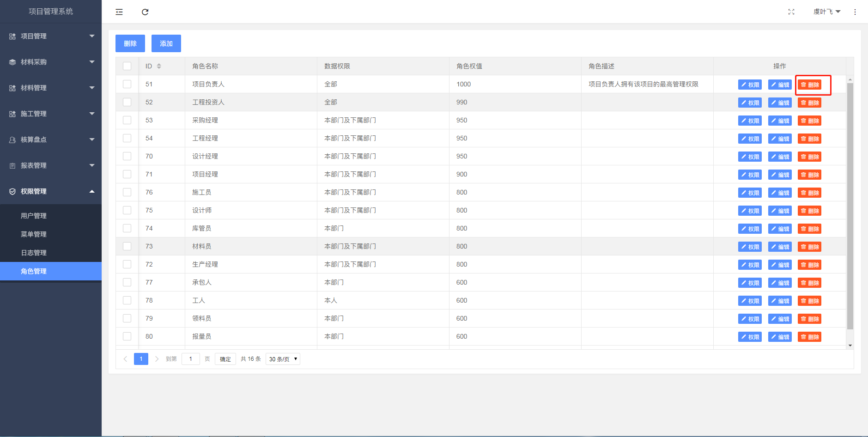Tick the checkbox for 报量员 row

pos(127,336)
